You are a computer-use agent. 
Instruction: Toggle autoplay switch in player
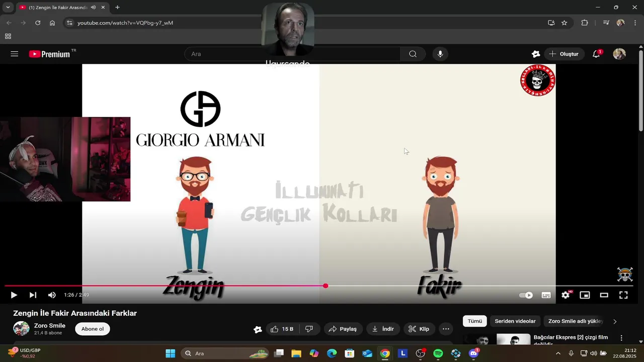pos(526,295)
